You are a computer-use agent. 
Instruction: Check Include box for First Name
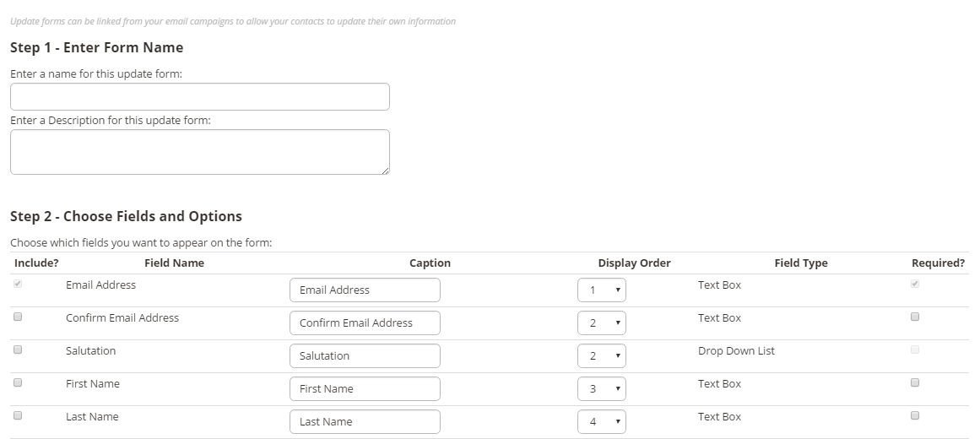click(18, 382)
